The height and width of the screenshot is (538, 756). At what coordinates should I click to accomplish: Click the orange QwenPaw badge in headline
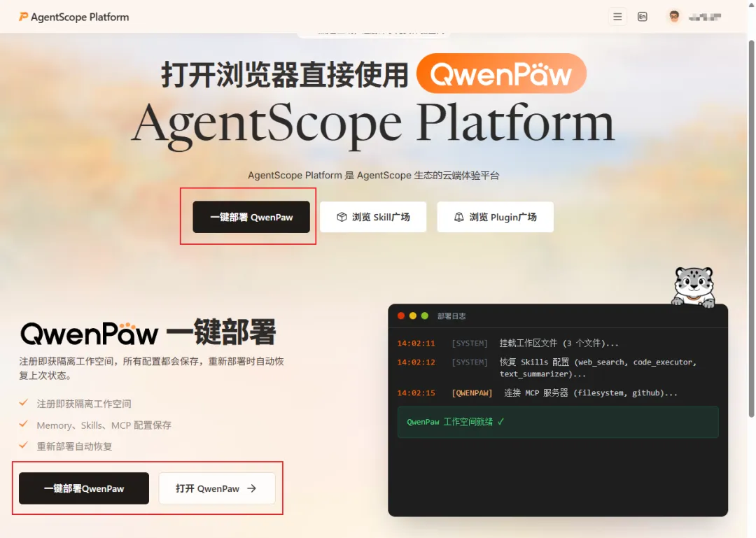[x=501, y=73]
